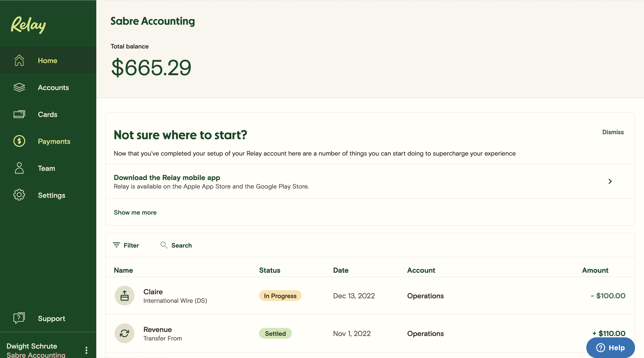Dismiss the Not sure where to start panel
Image resolution: width=644 pixels, height=358 pixels.
(613, 132)
